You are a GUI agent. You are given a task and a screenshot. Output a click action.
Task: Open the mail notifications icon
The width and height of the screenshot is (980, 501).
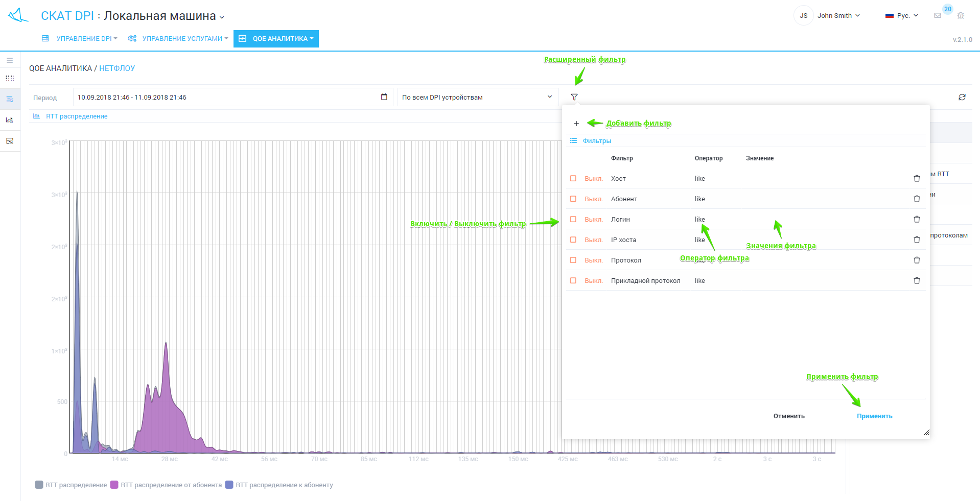[938, 16]
